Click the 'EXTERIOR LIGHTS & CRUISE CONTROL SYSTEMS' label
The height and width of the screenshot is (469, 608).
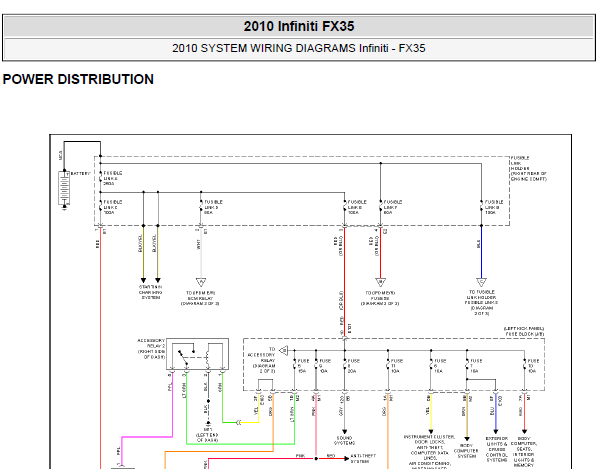pyautogui.click(x=496, y=450)
